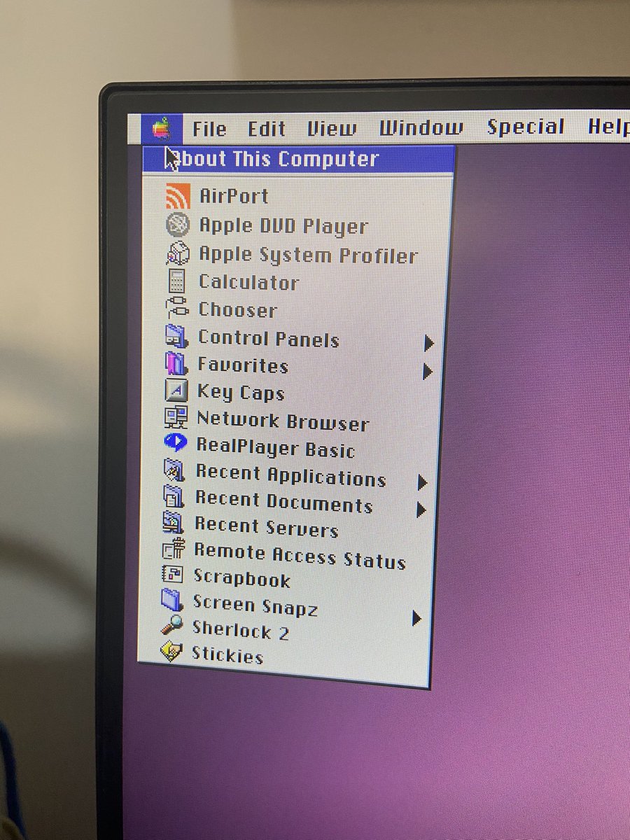The image size is (630, 840).
Task: Choose the Sherlock 2 label
Action: point(241,631)
